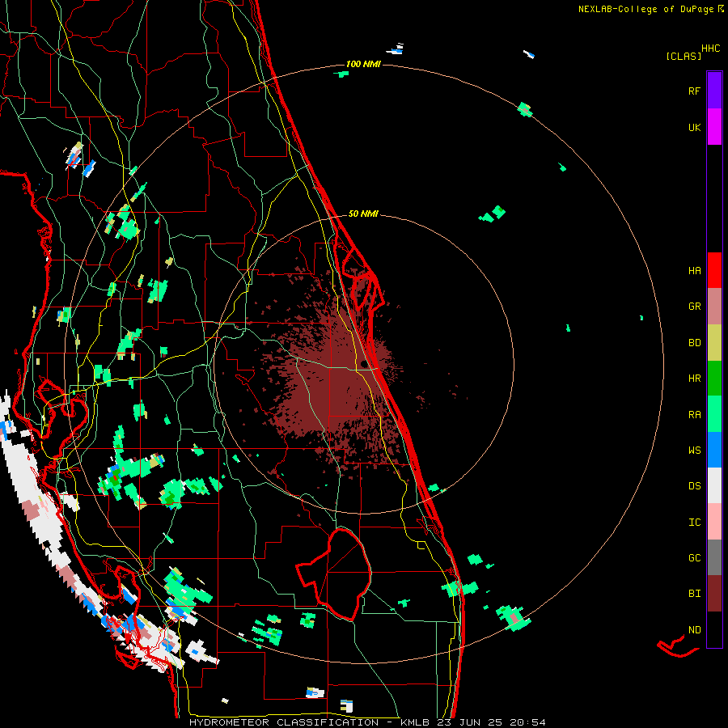Click the WS blue legend swatch

coord(714,450)
